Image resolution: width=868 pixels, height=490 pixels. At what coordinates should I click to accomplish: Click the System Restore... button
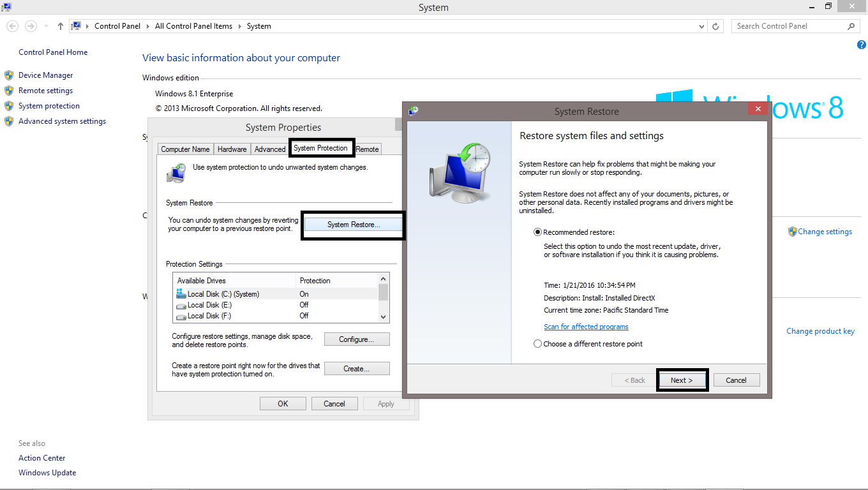pyautogui.click(x=353, y=225)
